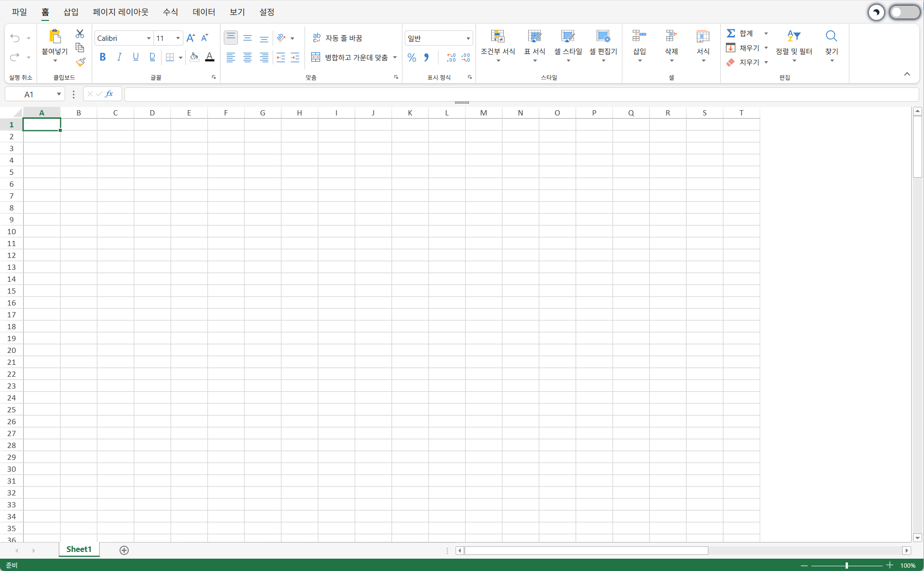Open the Calibri font name dropdown
924x571 pixels.
point(148,38)
